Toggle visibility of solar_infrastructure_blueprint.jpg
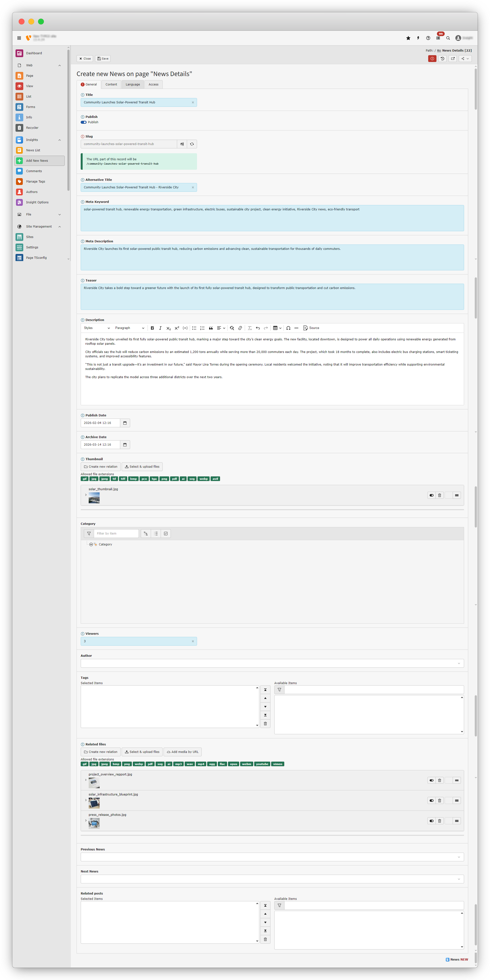Viewport: 490px width, 980px height. 431,801
